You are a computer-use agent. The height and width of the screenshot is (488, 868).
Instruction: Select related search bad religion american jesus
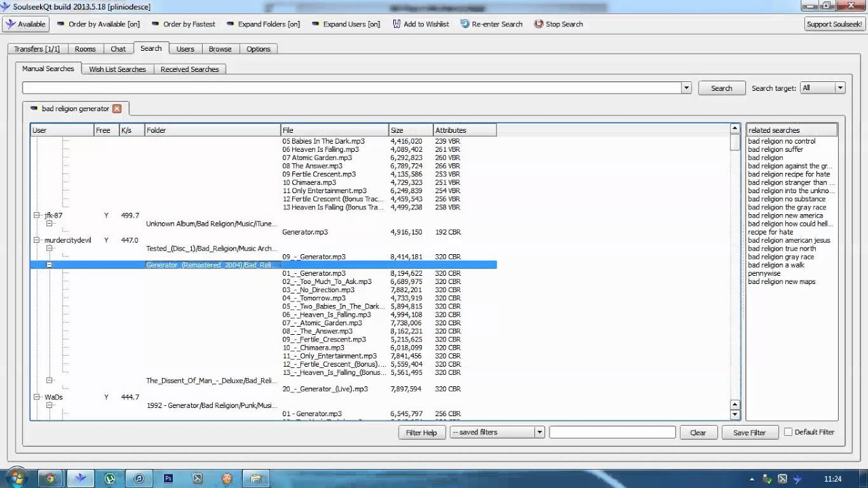tap(789, 240)
